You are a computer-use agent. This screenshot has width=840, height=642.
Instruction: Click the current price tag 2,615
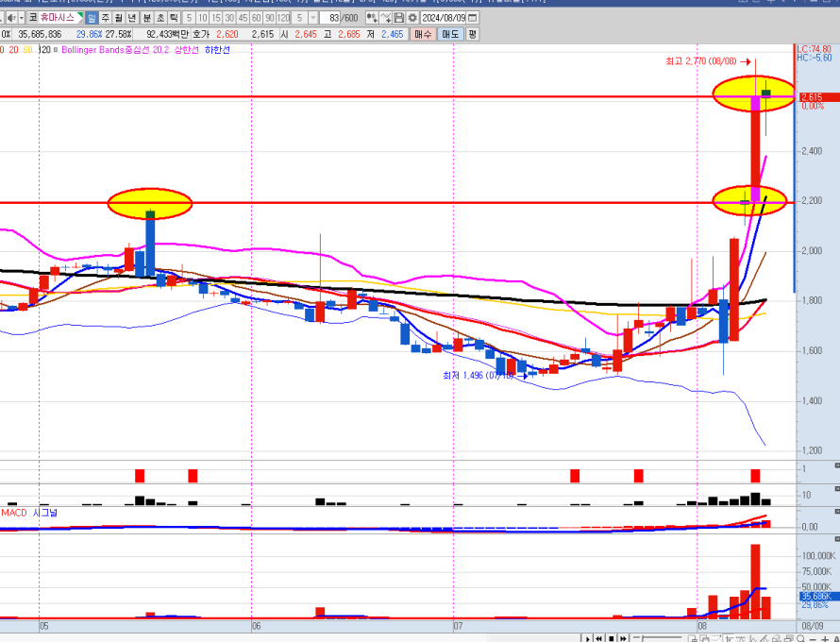click(819, 97)
